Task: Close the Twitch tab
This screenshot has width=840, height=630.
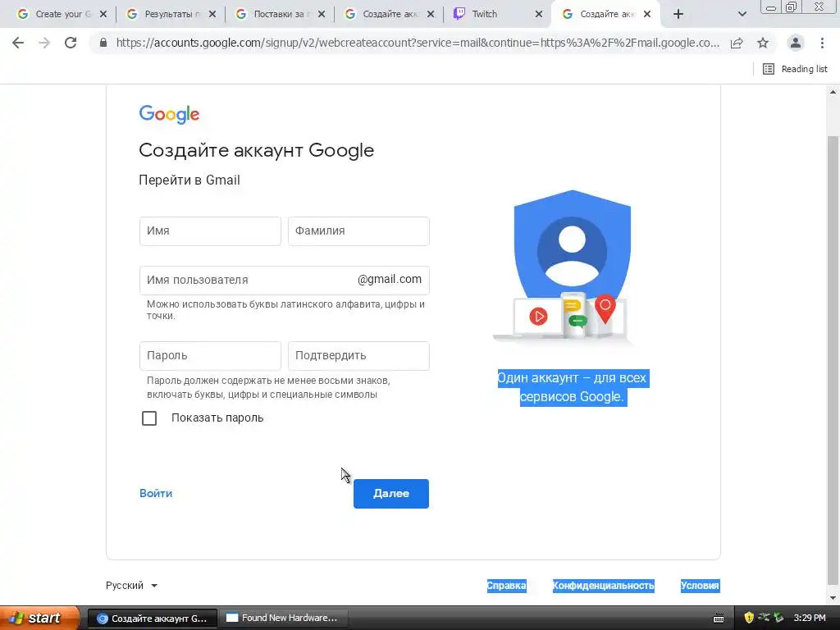Action: [x=539, y=14]
